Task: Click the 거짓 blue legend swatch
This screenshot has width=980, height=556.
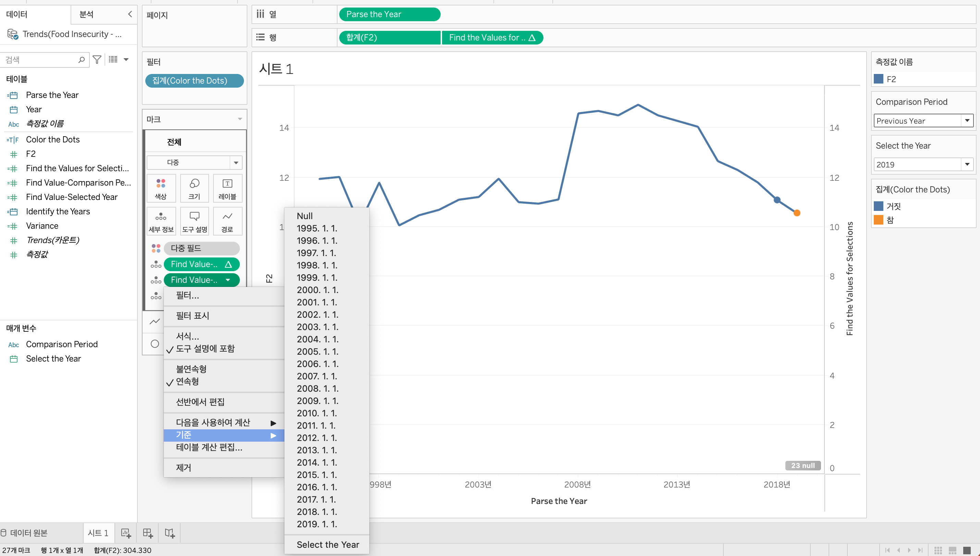Action: [878, 206]
